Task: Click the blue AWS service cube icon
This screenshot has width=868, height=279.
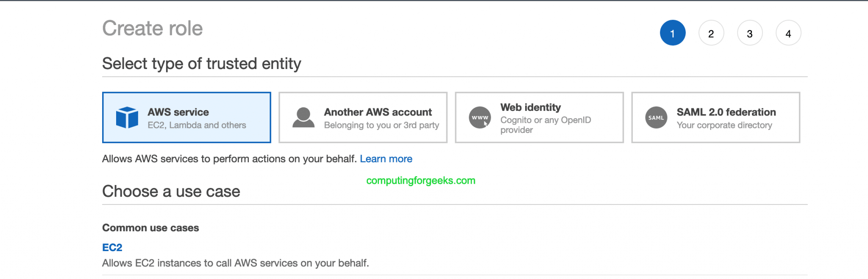Action: click(127, 117)
